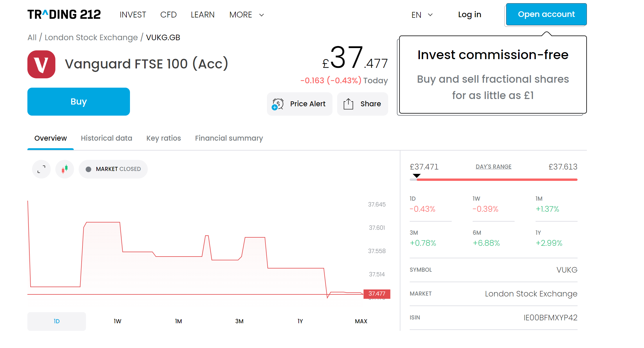This screenshot has width=644, height=348.
Task: Expand the MORE menu chevron
Action: point(262,15)
